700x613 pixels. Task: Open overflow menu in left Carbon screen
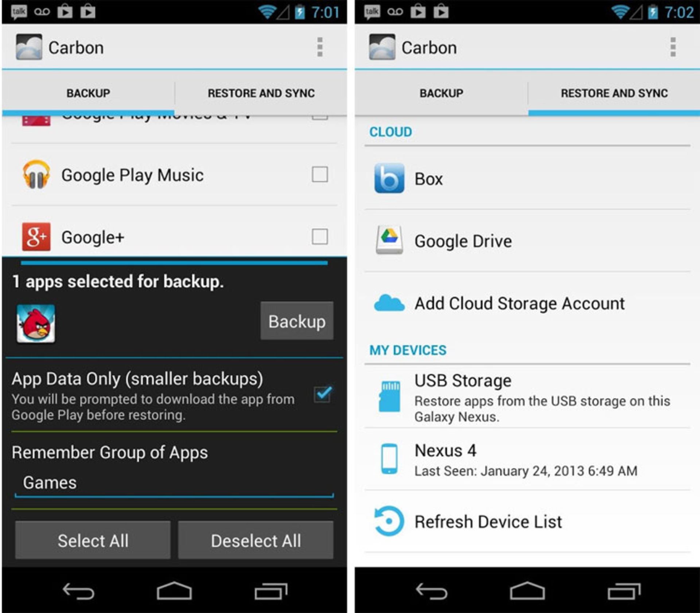pos(320,47)
